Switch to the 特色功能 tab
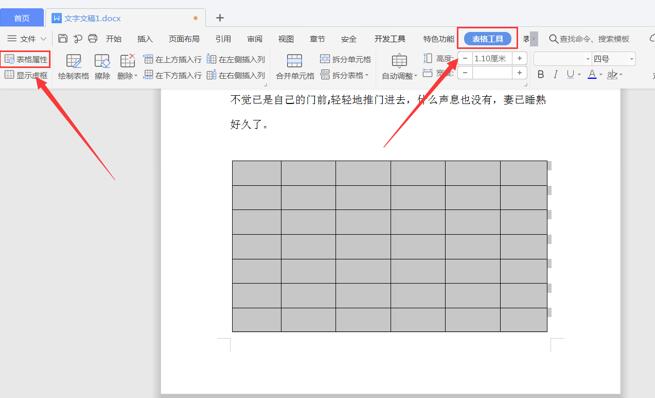655x398 pixels. 438,39
